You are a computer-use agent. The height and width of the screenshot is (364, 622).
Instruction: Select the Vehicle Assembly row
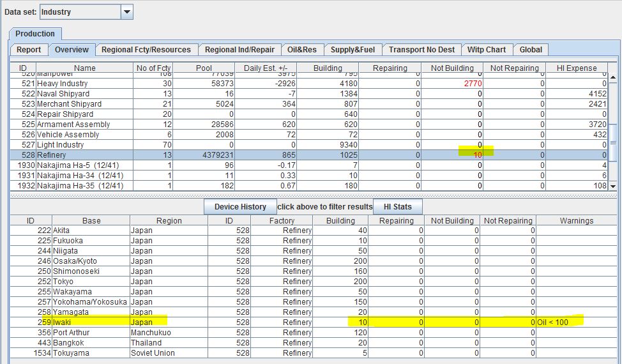click(308, 135)
